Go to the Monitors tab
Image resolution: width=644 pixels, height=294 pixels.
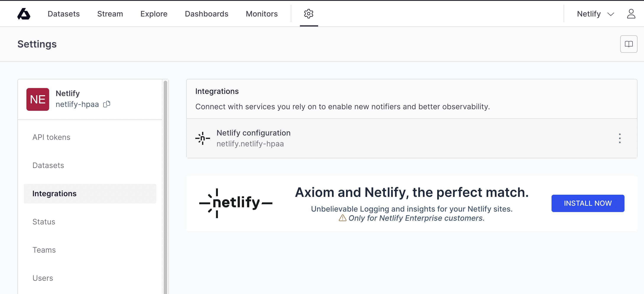[x=262, y=14]
